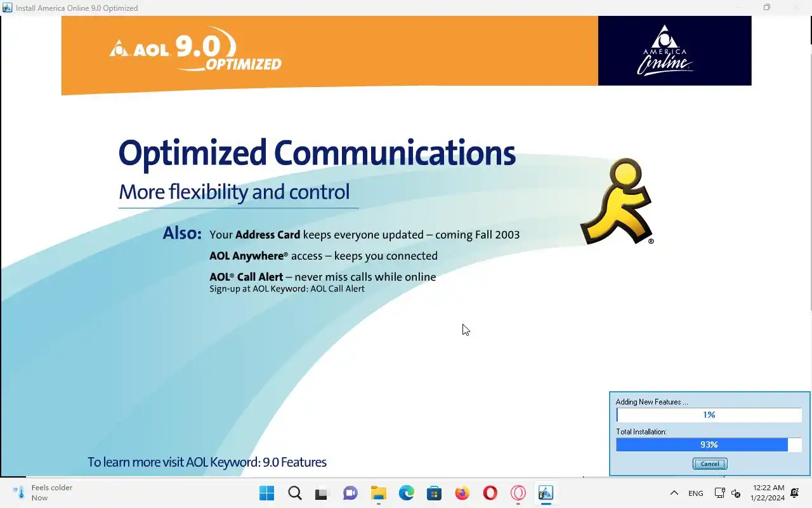Click the AOL 9.0 Optimized banner logo

(x=195, y=48)
